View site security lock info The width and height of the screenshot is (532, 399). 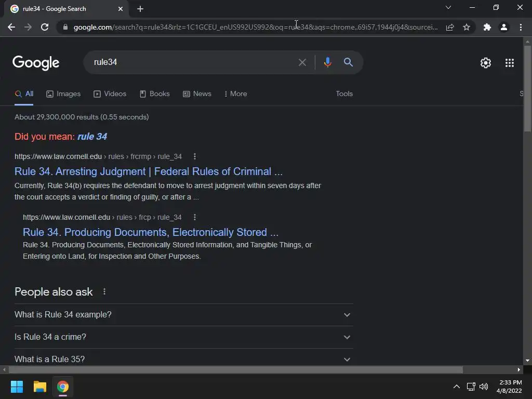65,27
